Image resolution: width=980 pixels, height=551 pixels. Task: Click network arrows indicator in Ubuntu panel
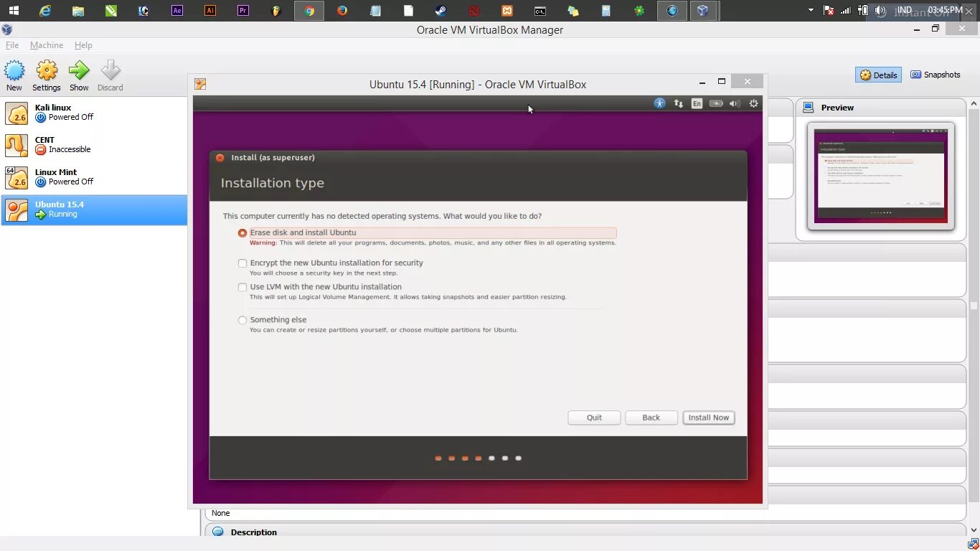pos(679,103)
